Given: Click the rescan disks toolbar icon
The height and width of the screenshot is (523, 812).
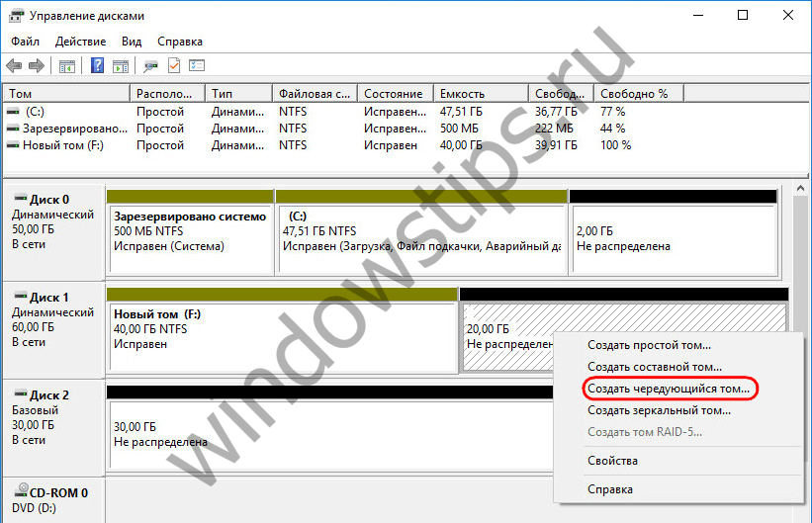Looking at the screenshot, I should (151, 66).
